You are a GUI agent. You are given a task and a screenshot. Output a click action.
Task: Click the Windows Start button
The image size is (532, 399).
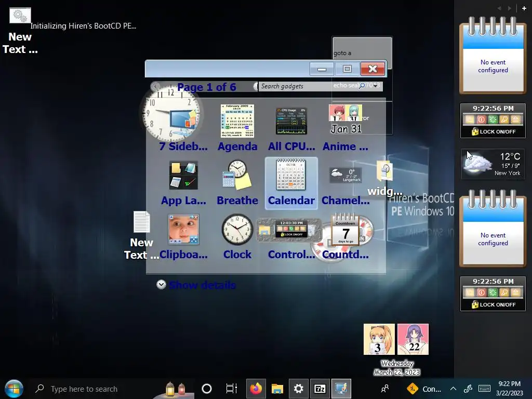click(14, 389)
